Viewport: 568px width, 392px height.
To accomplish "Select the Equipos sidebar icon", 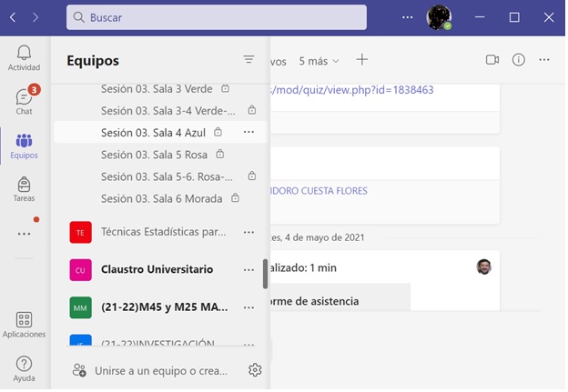I will [x=24, y=146].
